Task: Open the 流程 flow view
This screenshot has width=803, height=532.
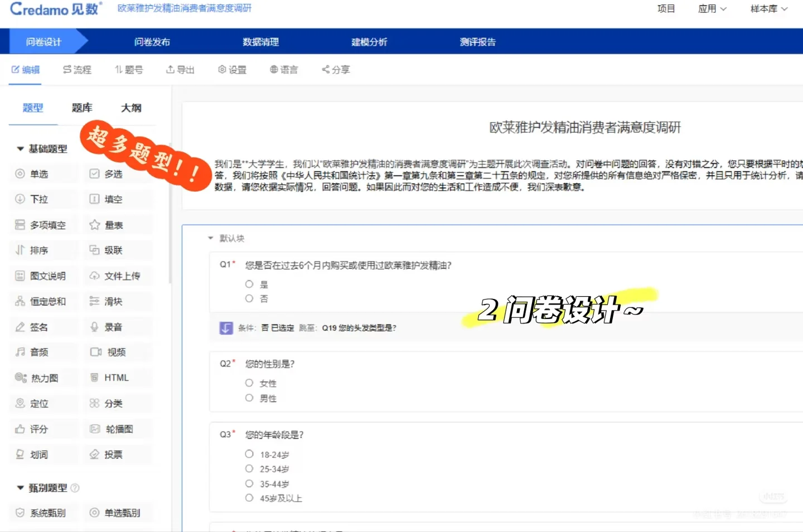Action: [x=77, y=70]
